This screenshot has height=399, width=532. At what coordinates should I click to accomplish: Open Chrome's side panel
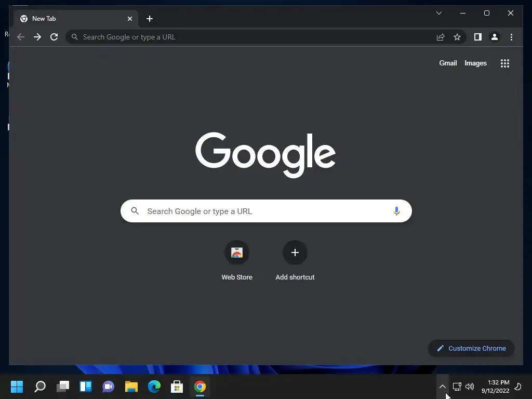(x=478, y=37)
